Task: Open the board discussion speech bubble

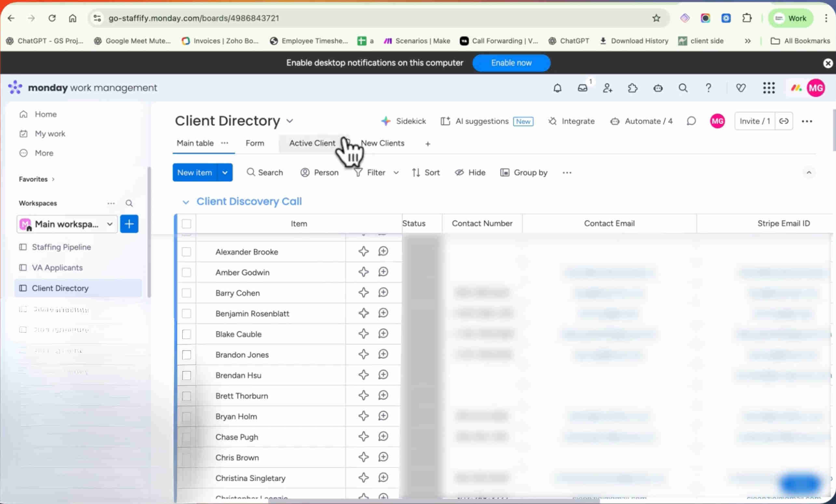Action: pyautogui.click(x=691, y=121)
